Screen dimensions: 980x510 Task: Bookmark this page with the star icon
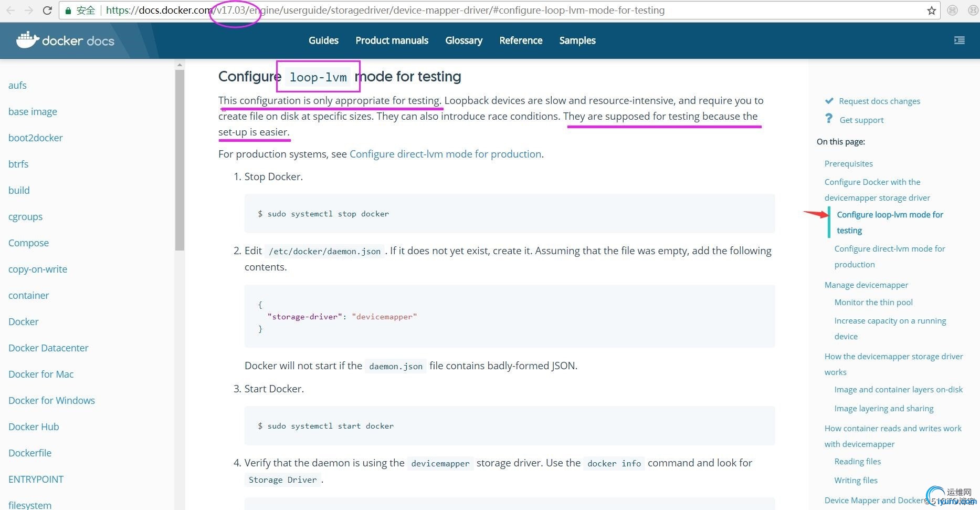(932, 11)
